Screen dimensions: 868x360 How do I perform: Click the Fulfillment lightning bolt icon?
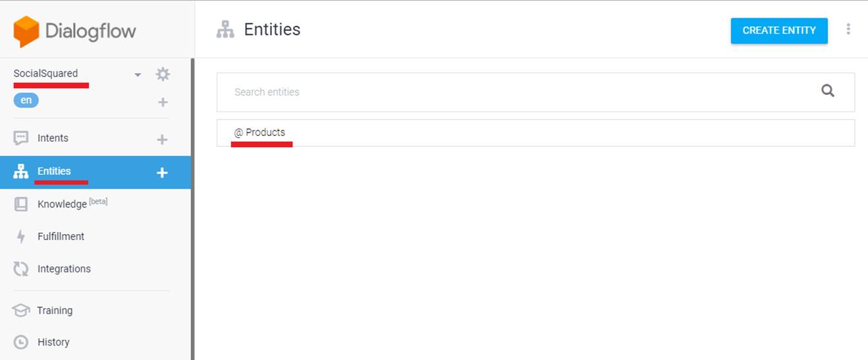21,237
